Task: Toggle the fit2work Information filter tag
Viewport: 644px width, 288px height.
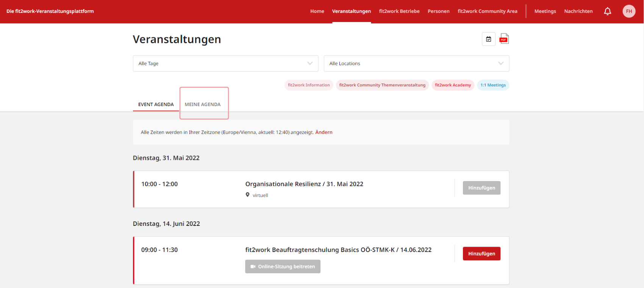Action: 309,85
